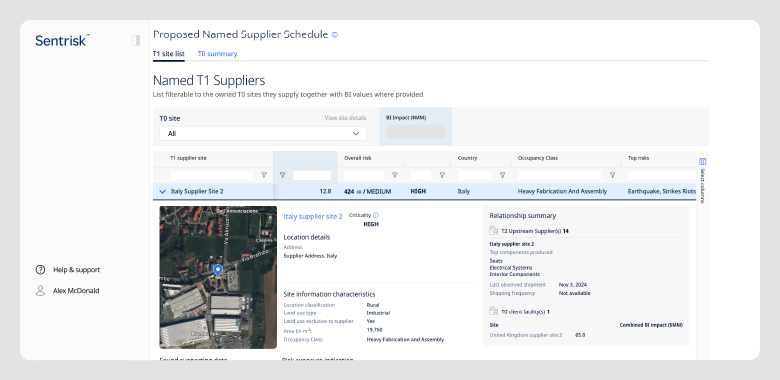Click the Rural location classification value
The image size is (780, 380).
[x=373, y=305]
